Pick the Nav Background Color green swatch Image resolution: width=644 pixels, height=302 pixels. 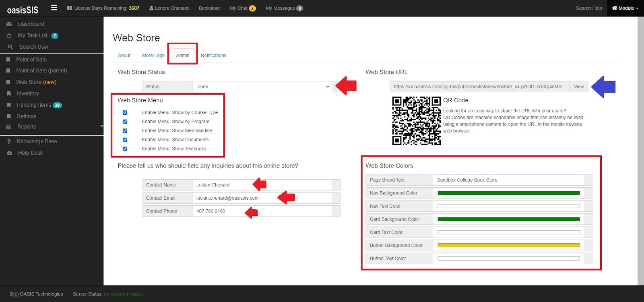(509, 193)
